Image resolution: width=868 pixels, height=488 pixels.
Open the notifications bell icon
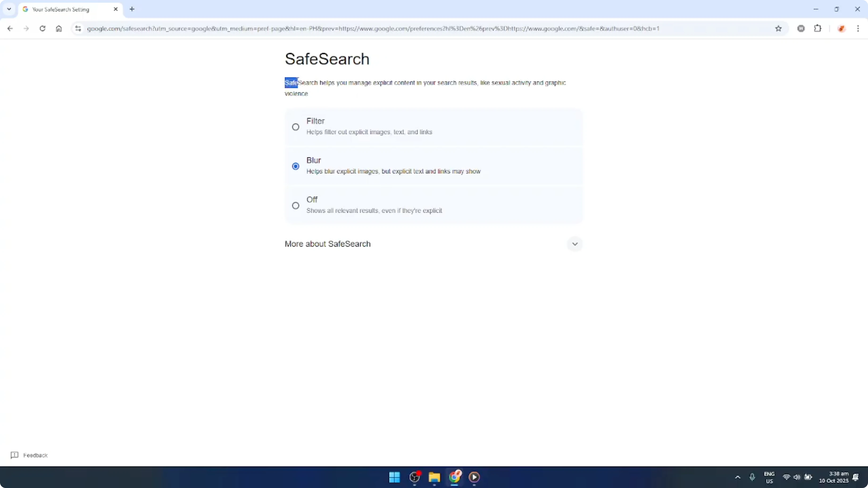[x=856, y=477]
